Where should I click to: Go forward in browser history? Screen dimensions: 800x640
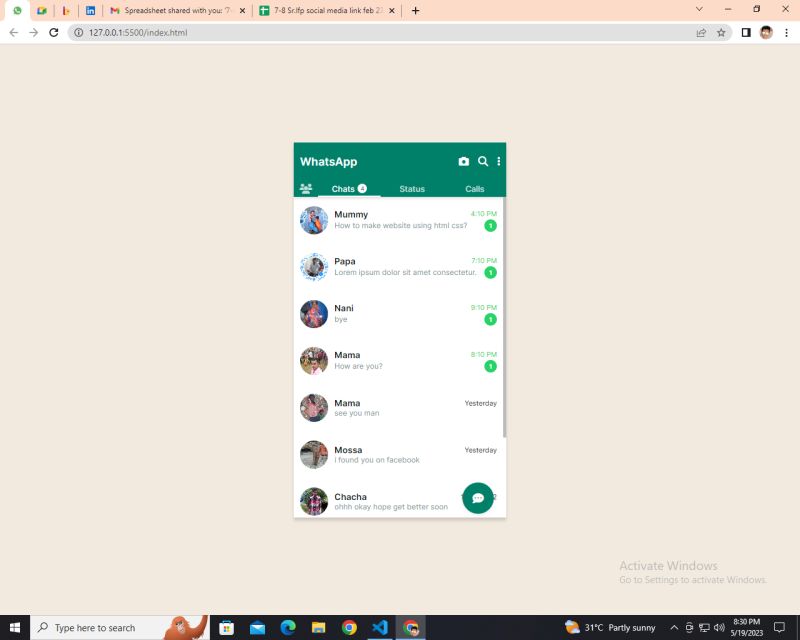coord(34,33)
